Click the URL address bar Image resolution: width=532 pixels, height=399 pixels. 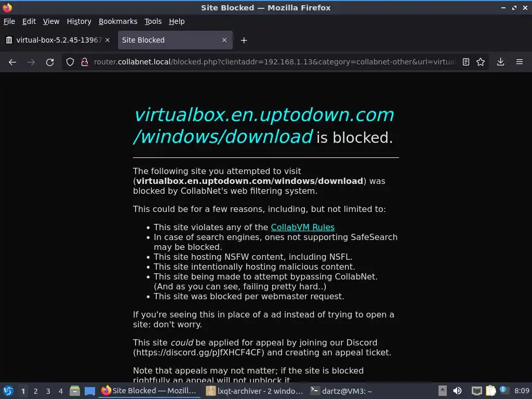tap(274, 62)
